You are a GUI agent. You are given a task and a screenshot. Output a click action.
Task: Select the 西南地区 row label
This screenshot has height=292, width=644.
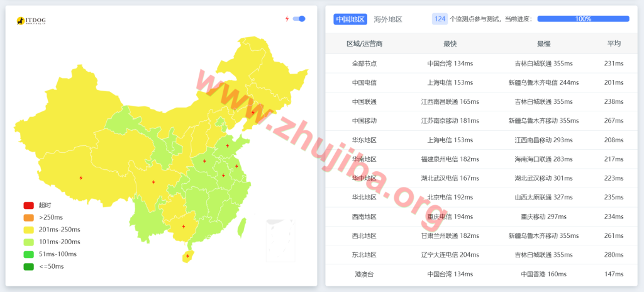(364, 216)
